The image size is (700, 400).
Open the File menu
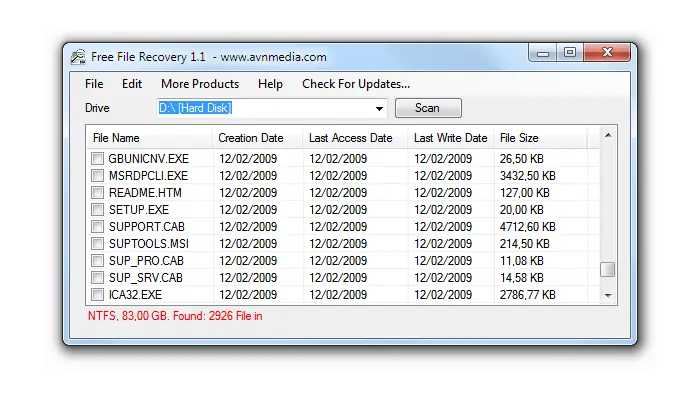coord(94,84)
